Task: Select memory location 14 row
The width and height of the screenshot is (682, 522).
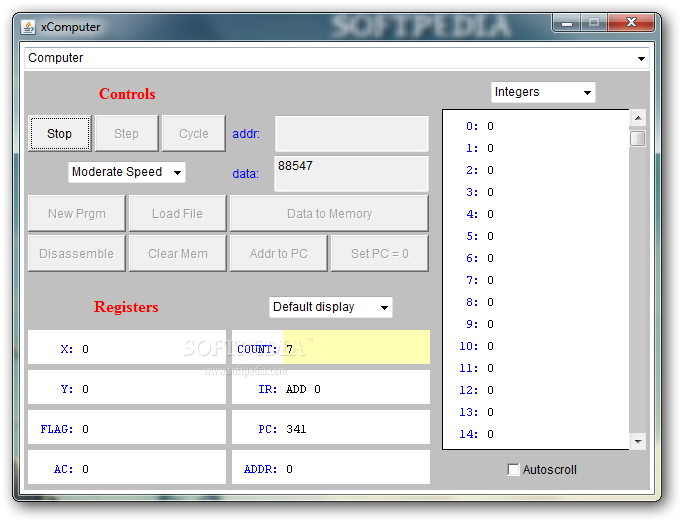Action: (536, 434)
